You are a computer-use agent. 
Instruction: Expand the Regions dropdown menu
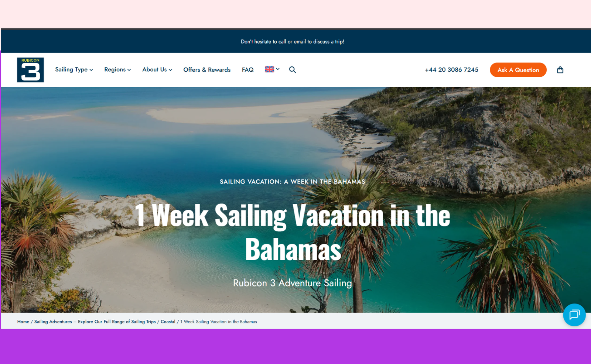pyautogui.click(x=117, y=70)
